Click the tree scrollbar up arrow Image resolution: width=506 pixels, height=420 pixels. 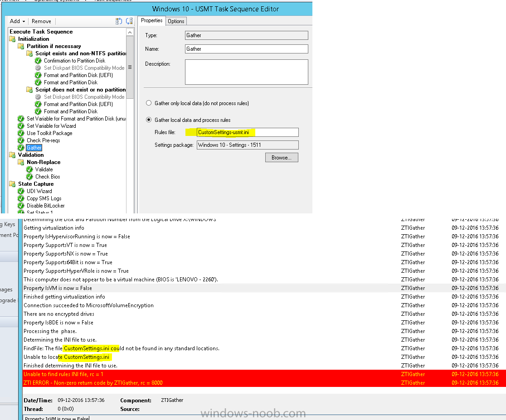pyautogui.click(x=130, y=32)
